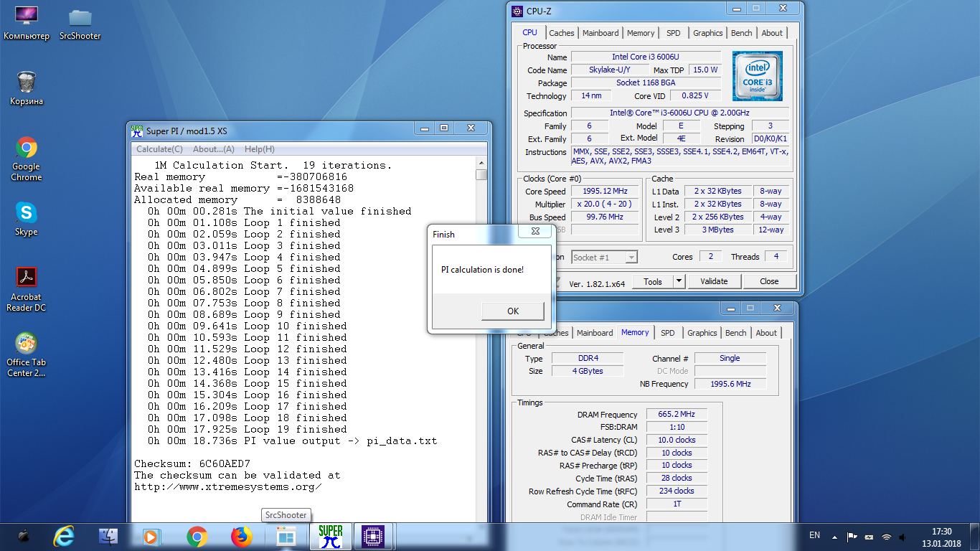This screenshot has width=980, height=551.
Task: Switch to the SPD tab in top CPU-Z
Action: pyautogui.click(x=673, y=33)
